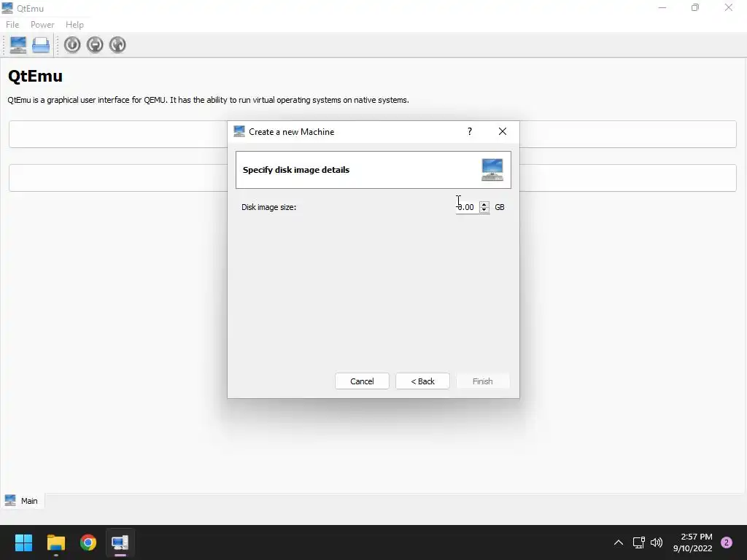Close the Create a new Machine dialog

(503, 131)
